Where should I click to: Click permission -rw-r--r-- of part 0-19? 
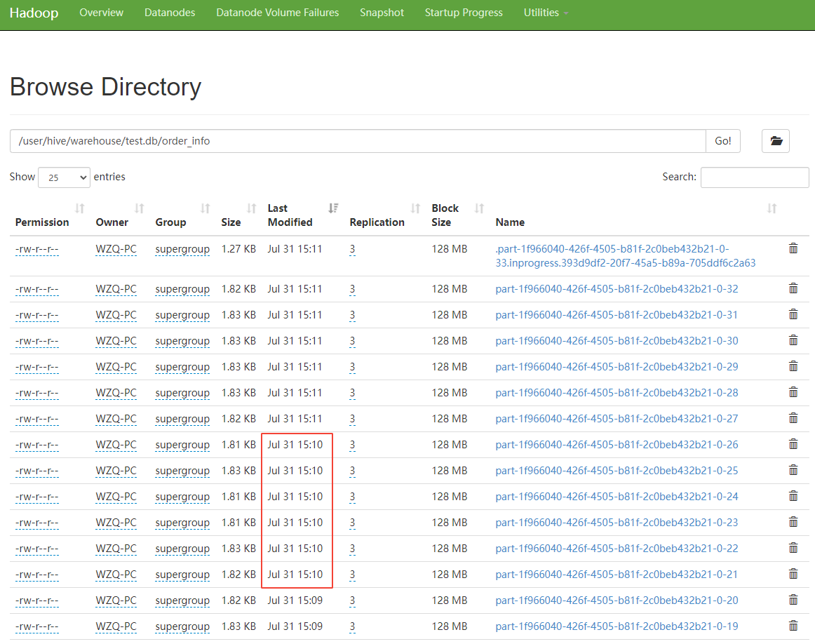tap(37, 627)
